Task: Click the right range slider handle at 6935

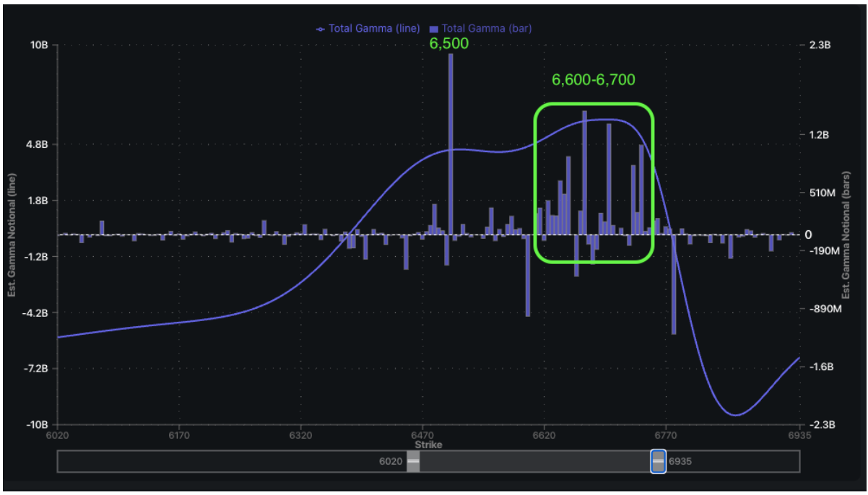Action: 658,461
